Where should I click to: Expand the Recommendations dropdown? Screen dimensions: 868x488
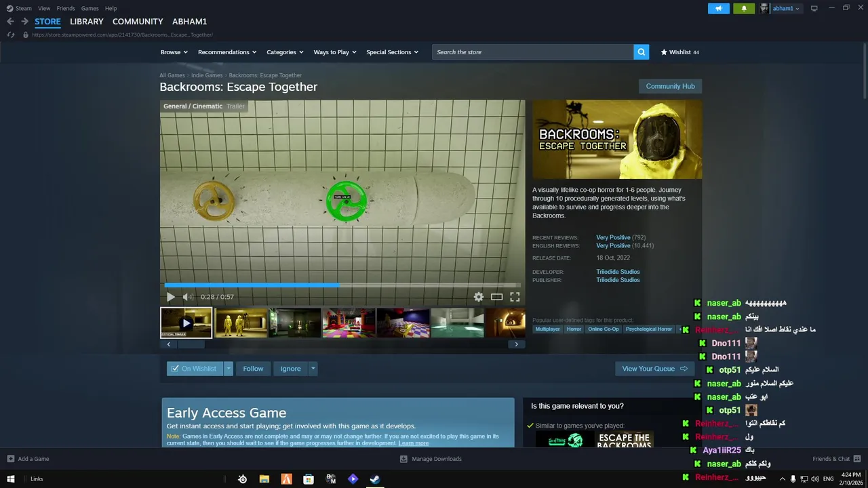tap(227, 52)
